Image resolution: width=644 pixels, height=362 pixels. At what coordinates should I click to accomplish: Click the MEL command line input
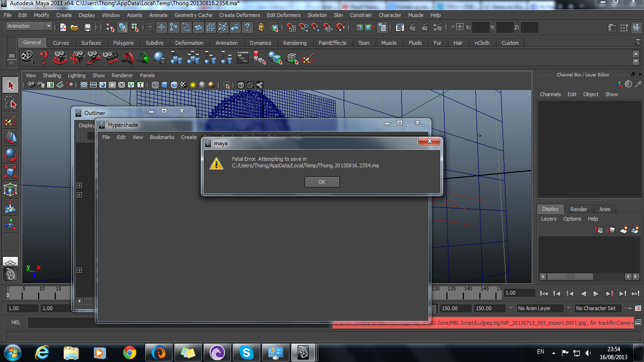click(x=178, y=323)
